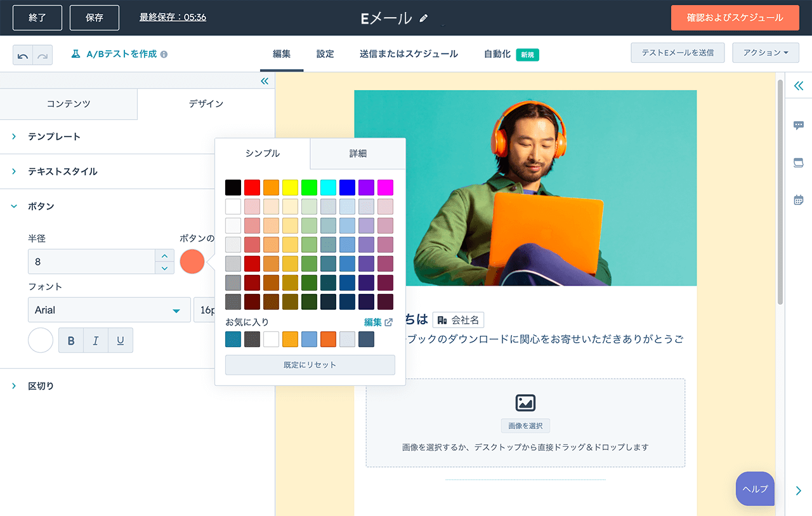Click the 最終保存：05:36 link
The height and width of the screenshot is (516, 812).
(x=173, y=17)
